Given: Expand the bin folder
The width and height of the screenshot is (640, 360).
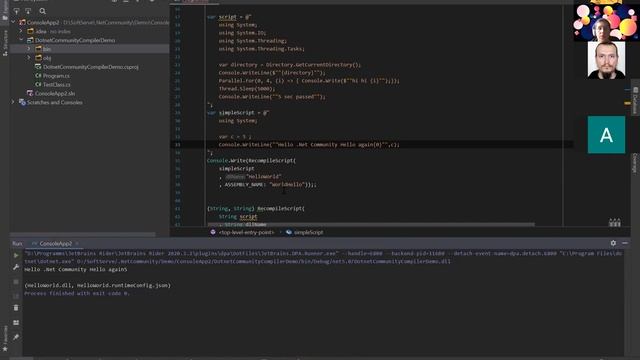Looking at the screenshot, I should 29,49.
